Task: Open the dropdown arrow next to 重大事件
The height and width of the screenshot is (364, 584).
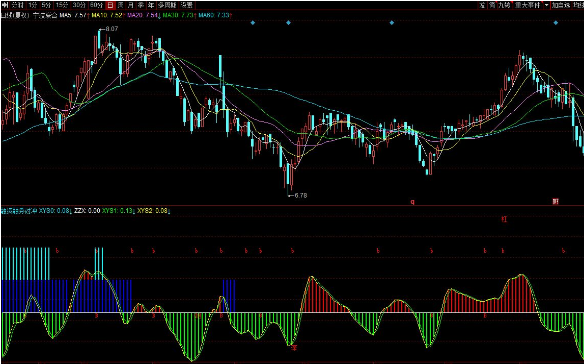Action: [x=546, y=5]
